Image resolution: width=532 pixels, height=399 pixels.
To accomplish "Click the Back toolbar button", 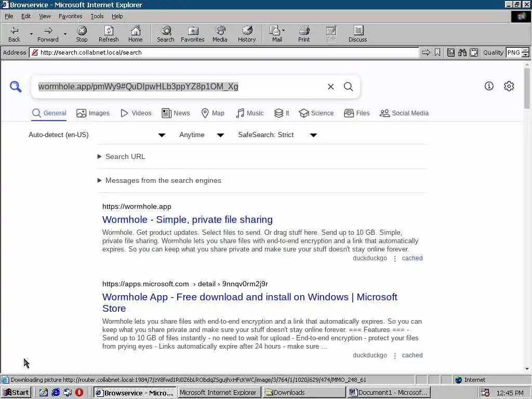I will 14,34.
